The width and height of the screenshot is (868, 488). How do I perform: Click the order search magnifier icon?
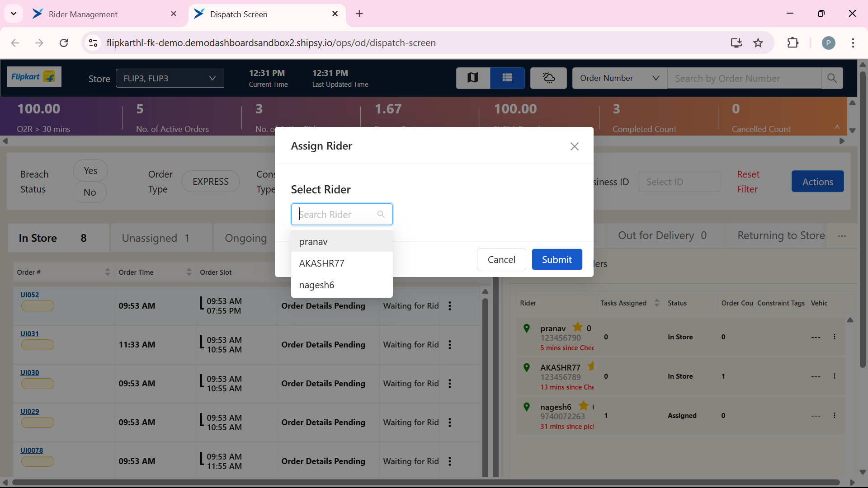click(x=832, y=78)
